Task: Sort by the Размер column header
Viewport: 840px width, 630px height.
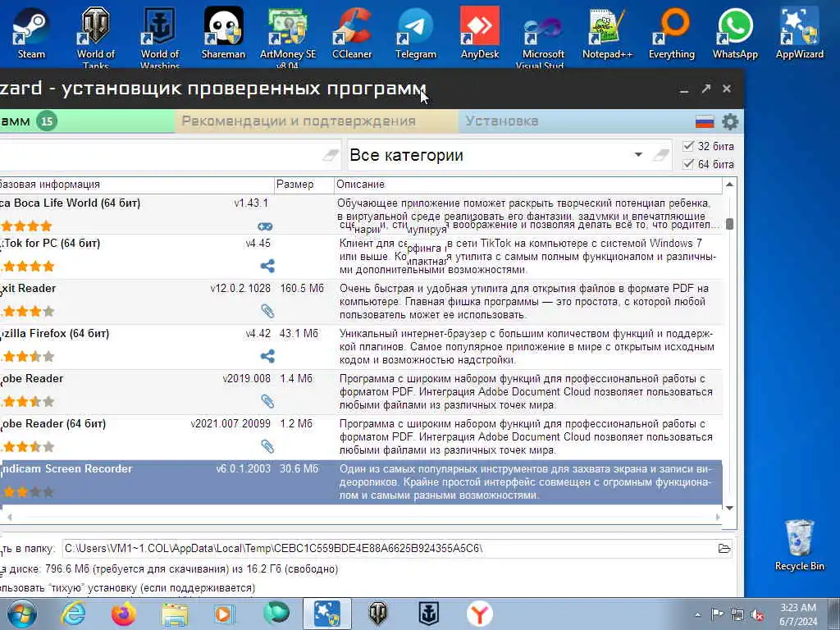Action: click(x=304, y=185)
